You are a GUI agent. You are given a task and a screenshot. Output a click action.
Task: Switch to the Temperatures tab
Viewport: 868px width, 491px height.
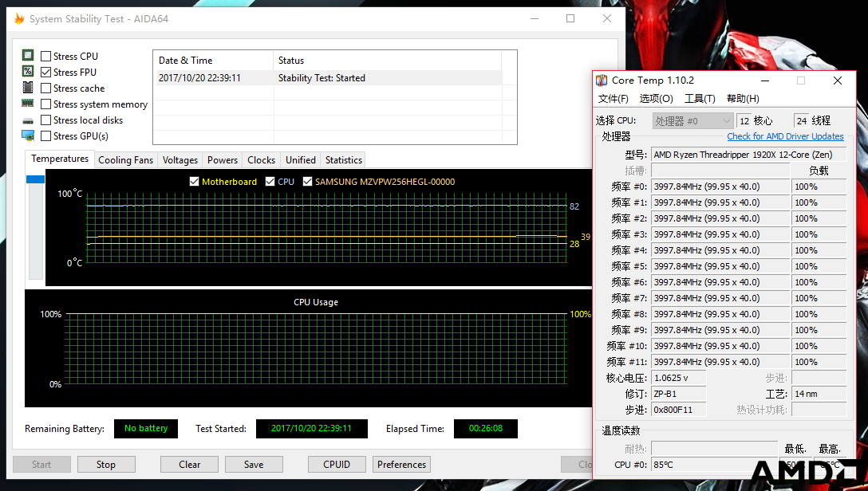pos(60,159)
